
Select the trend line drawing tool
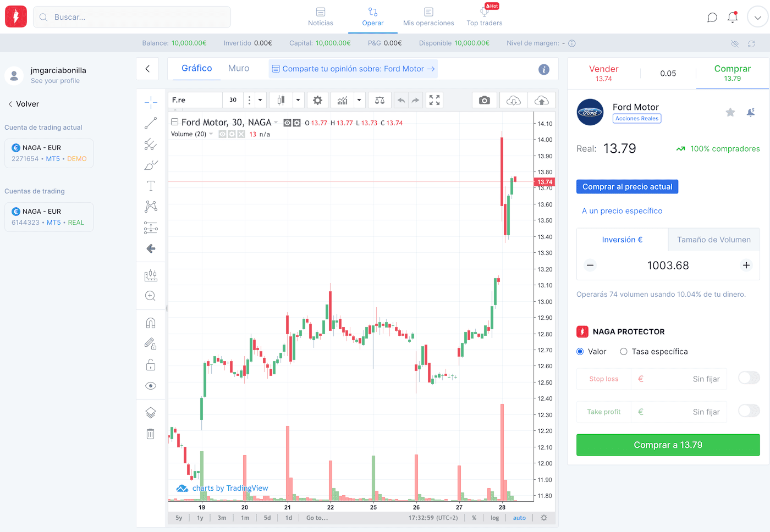[x=151, y=123]
